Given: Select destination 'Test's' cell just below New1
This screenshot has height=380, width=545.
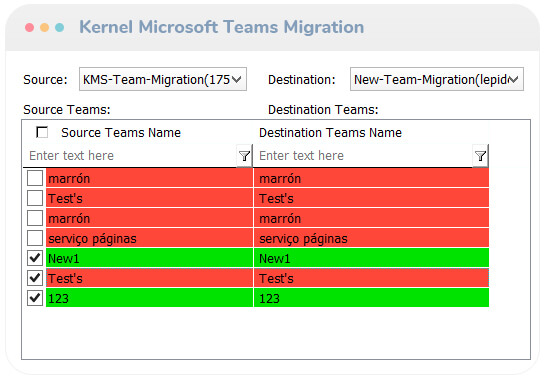Looking at the screenshot, I should (x=371, y=278).
